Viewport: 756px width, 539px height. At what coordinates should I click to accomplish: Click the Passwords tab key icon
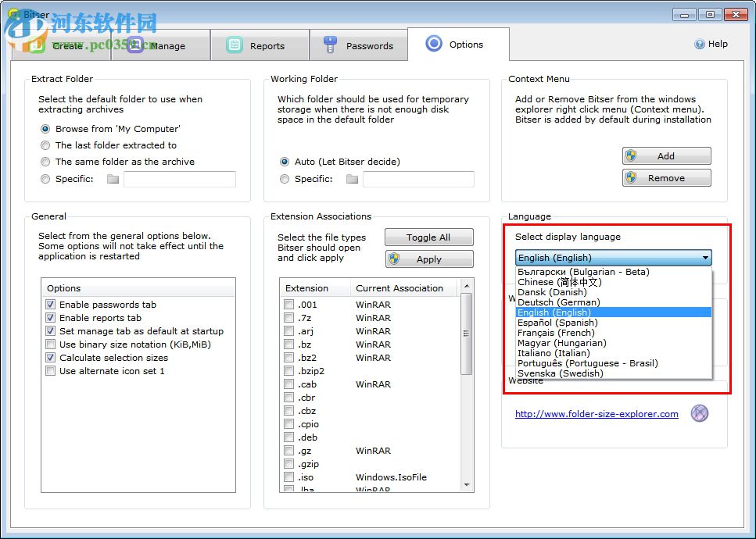pos(330,45)
